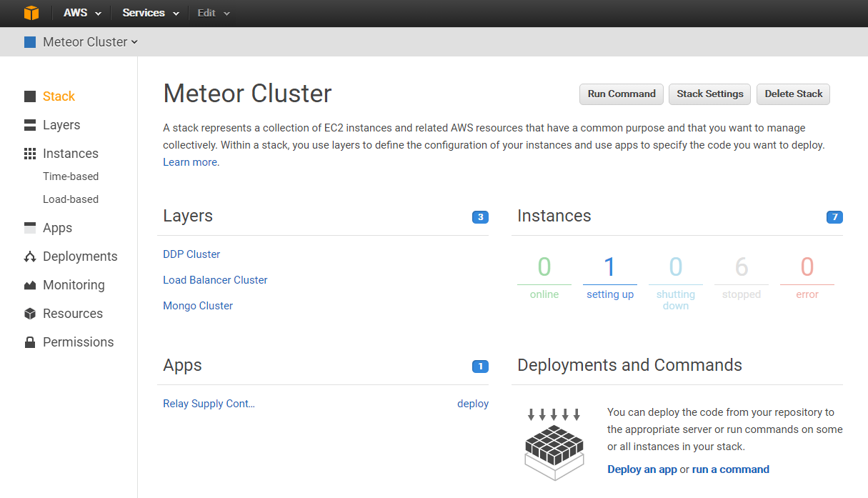This screenshot has width=868, height=498.
Task: Click the Deploy an app link
Action: click(x=642, y=469)
